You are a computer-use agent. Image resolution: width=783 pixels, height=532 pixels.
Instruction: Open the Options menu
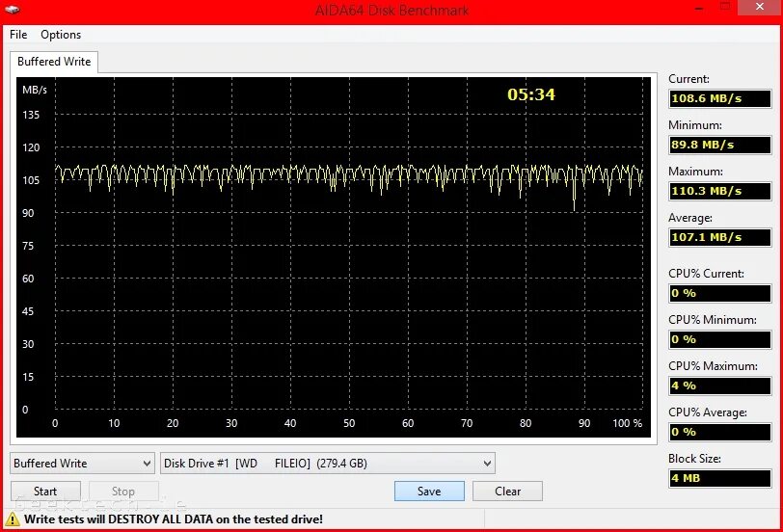(x=61, y=35)
